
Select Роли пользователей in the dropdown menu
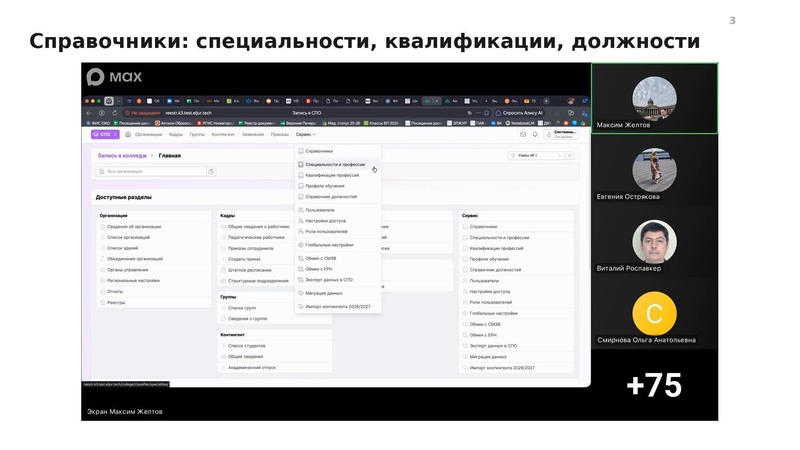(x=338, y=231)
